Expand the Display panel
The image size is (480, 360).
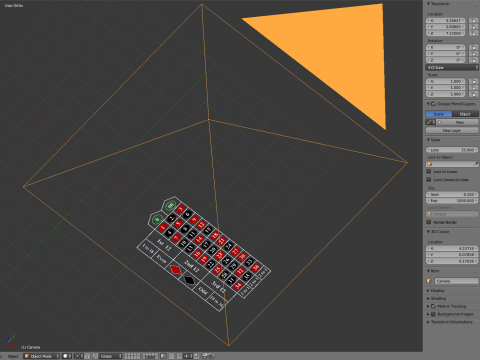428,291
